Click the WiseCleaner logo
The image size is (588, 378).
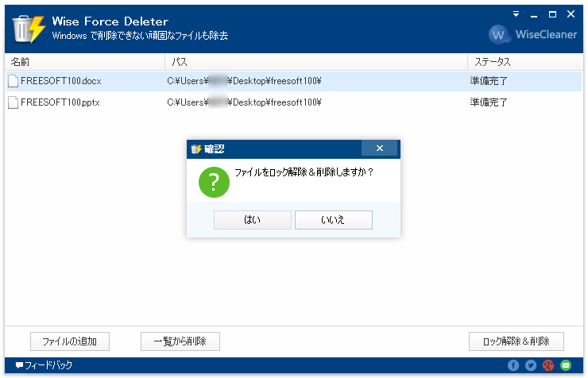pos(533,34)
